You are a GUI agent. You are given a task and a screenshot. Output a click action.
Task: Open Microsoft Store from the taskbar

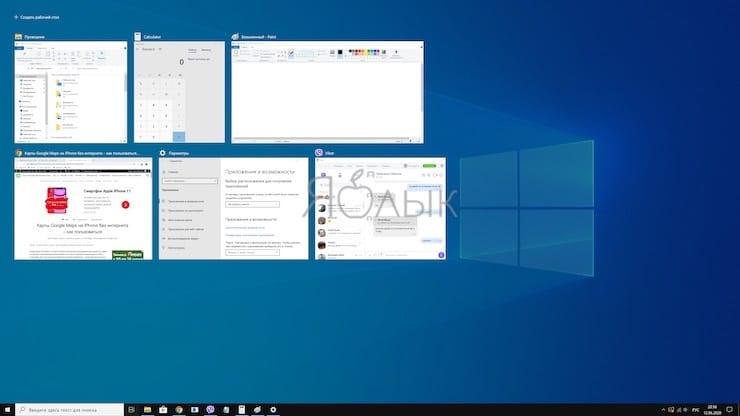(163, 409)
